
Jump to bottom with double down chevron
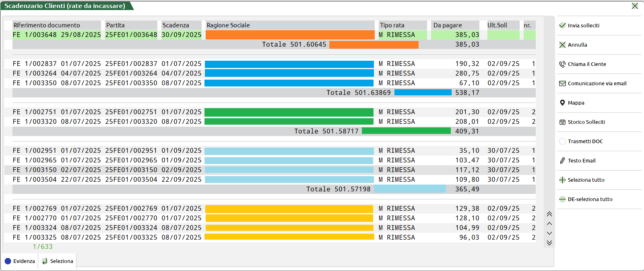click(549, 243)
